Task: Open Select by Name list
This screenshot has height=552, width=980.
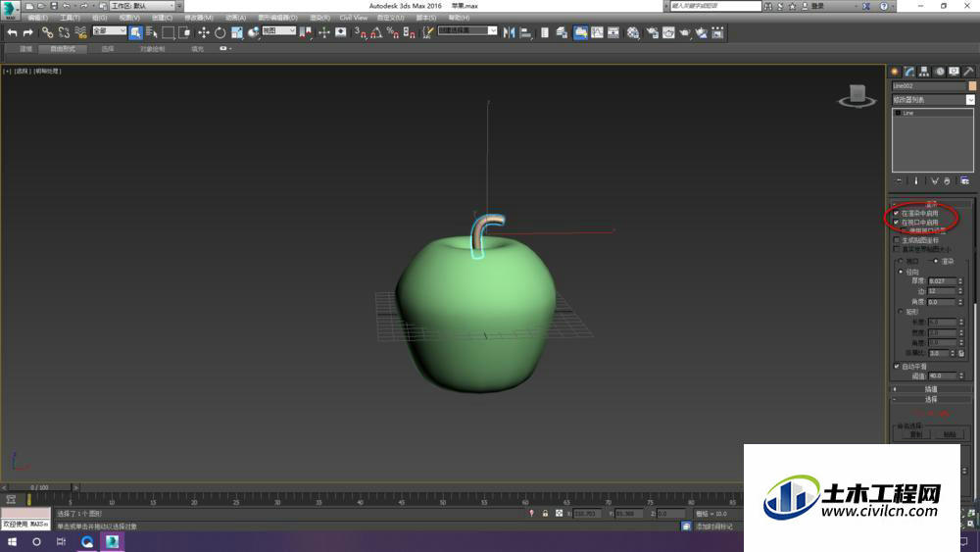Action: 152,32
